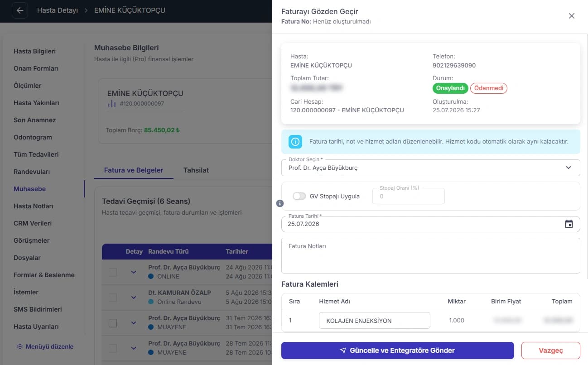Open Hasta Notları in the sidebar
The image size is (588, 365).
coord(34,206)
